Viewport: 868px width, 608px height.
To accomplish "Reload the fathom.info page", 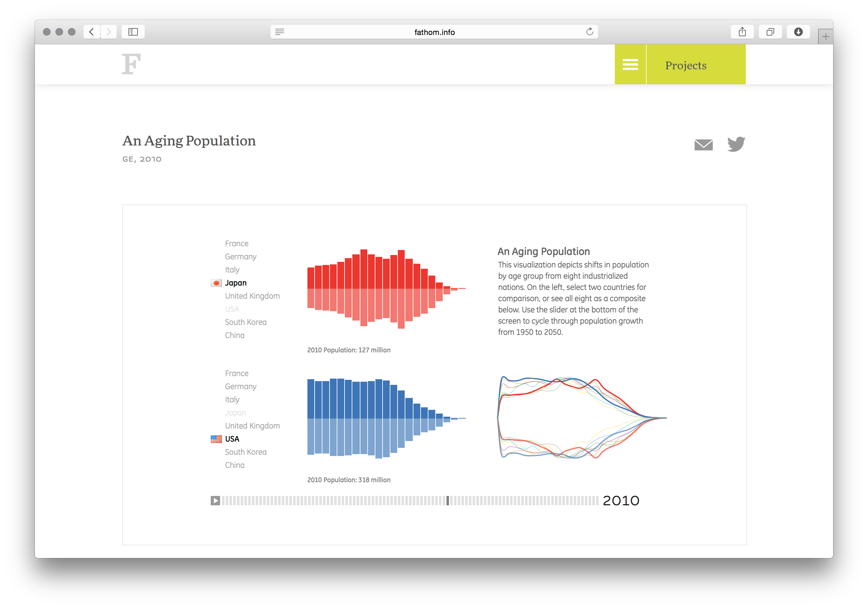I will point(589,32).
